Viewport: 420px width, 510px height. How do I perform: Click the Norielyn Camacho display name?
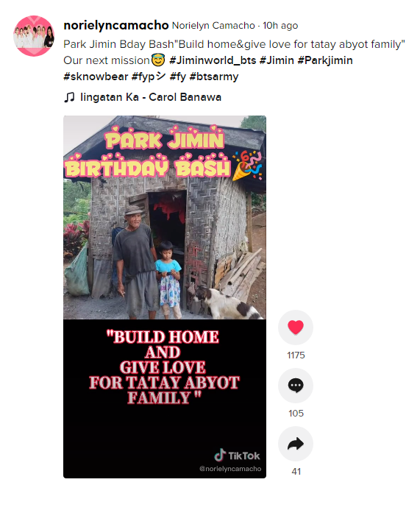point(213,26)
